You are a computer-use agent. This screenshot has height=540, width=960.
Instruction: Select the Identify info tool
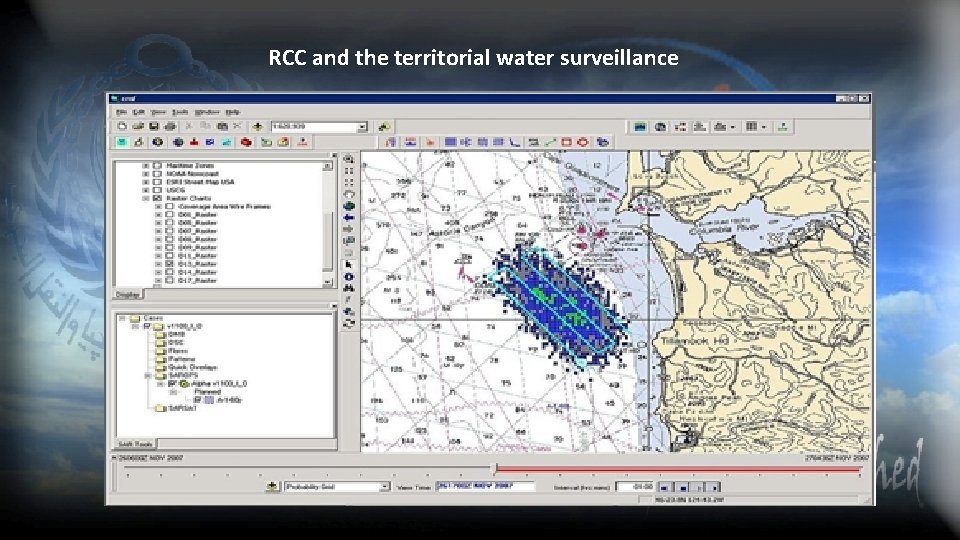[x=348, y=277]
